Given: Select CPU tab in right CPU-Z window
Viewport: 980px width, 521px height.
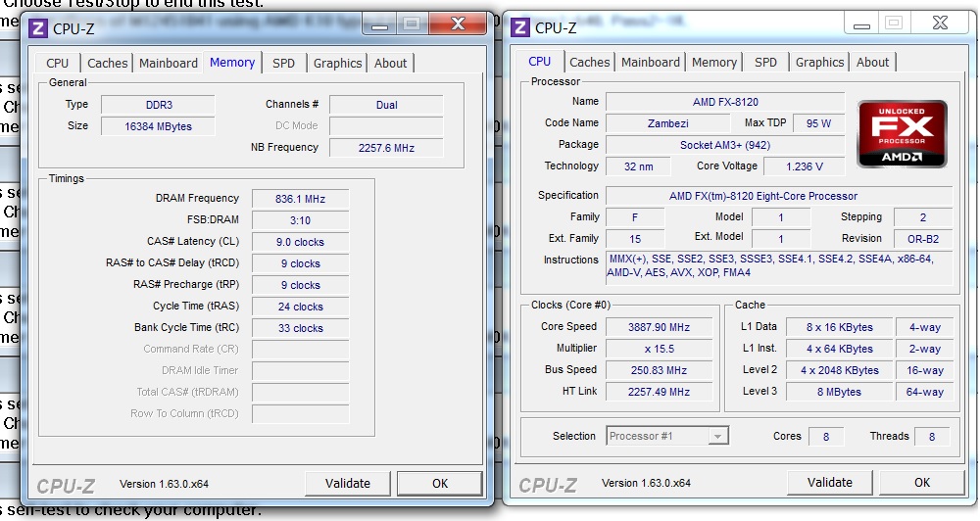Looking at the screenshot, I should pyautogui.click(x=539, y=62).
